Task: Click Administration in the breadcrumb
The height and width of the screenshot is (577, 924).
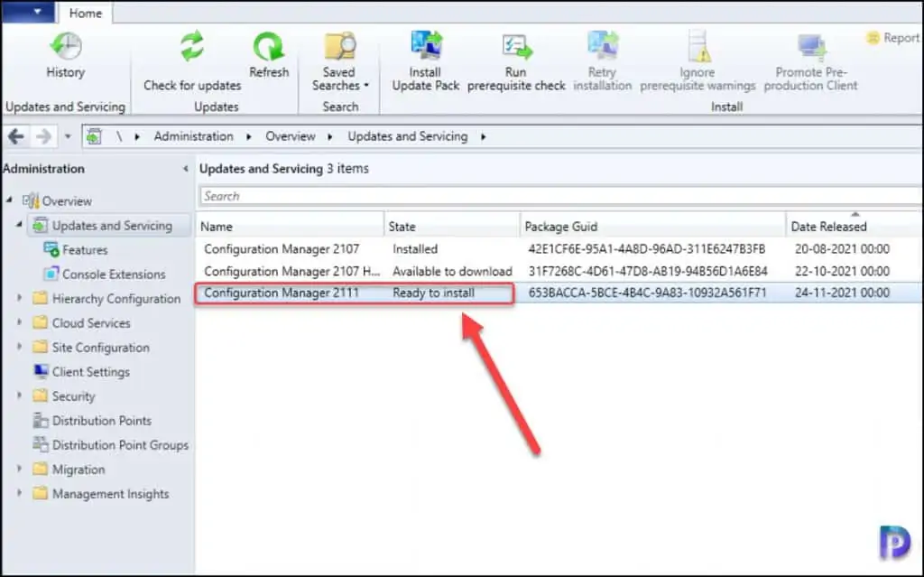Action: click(193, 136)
